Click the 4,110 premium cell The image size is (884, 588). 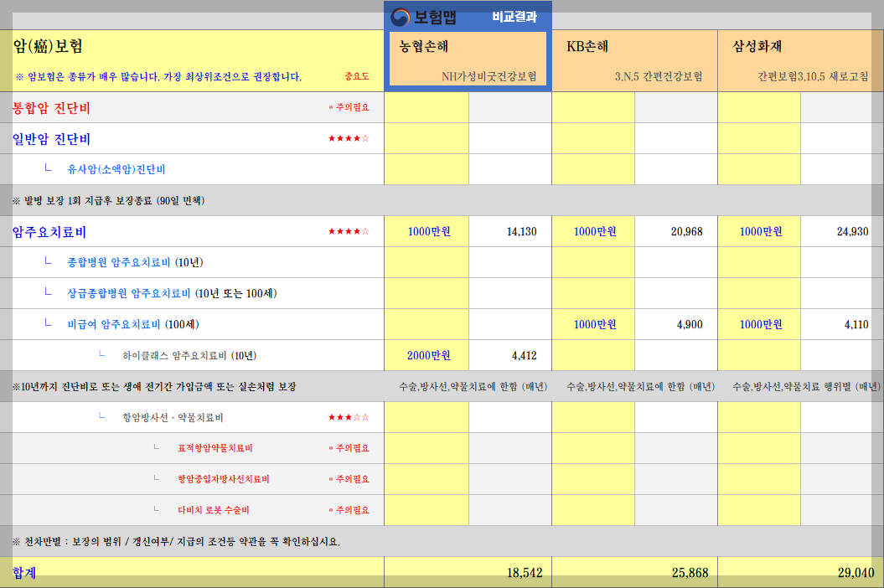point(842,324)
